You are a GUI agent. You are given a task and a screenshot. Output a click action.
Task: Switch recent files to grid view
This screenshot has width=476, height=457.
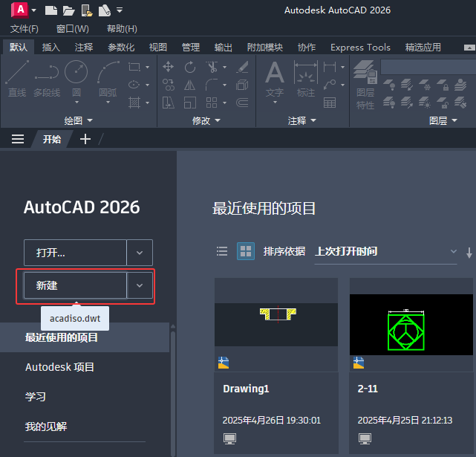(x=246, y=251)
